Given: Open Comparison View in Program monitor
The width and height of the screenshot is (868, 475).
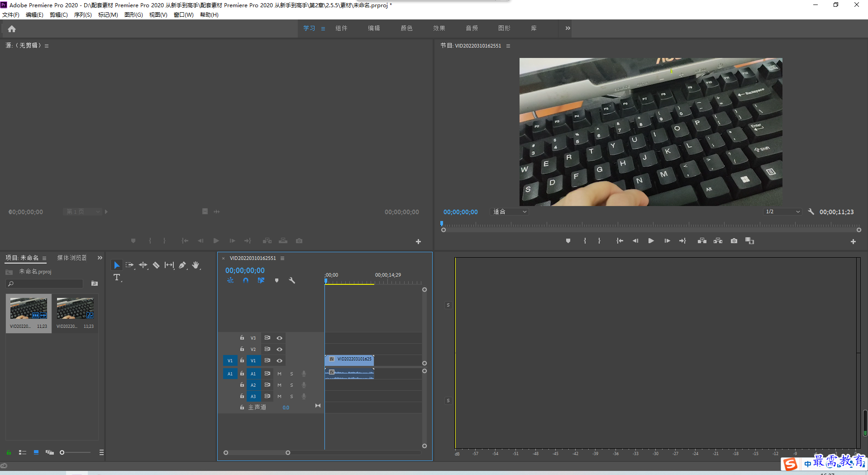Looking at the screenshot, I should click(750, 241).
